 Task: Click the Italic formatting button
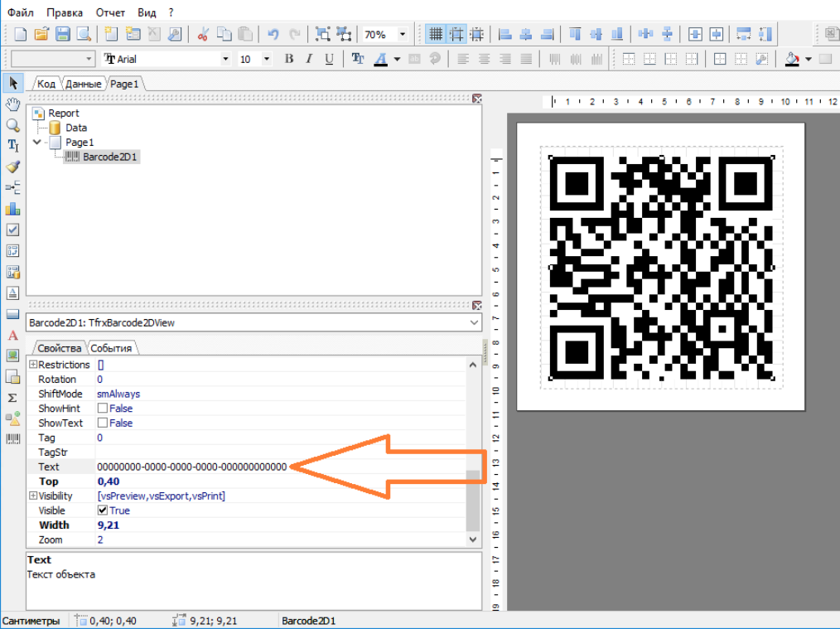(309, 59)
